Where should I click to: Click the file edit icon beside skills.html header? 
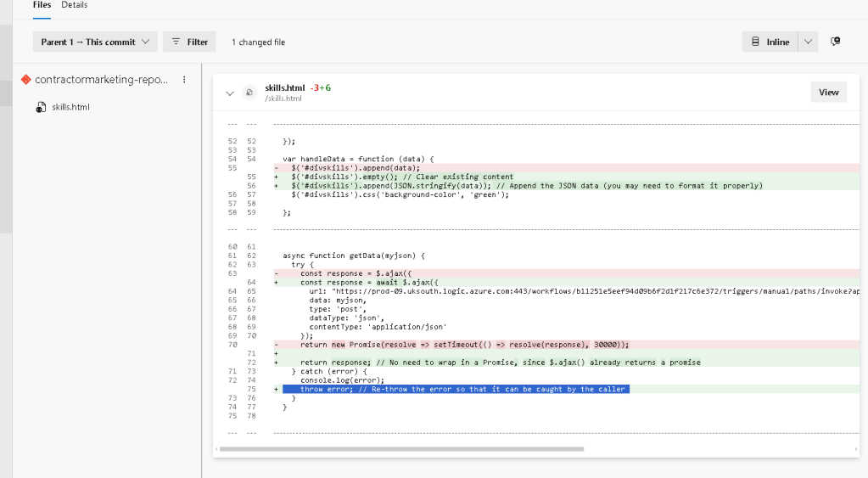coord(249,93)
